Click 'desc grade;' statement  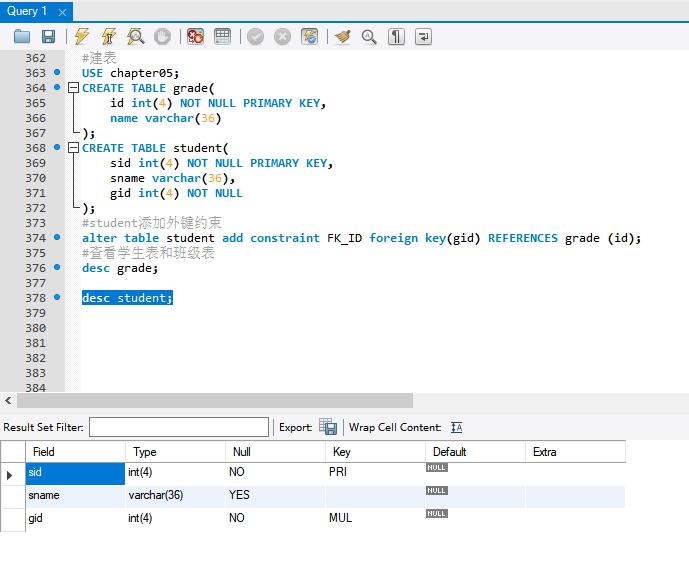(120, 268)
